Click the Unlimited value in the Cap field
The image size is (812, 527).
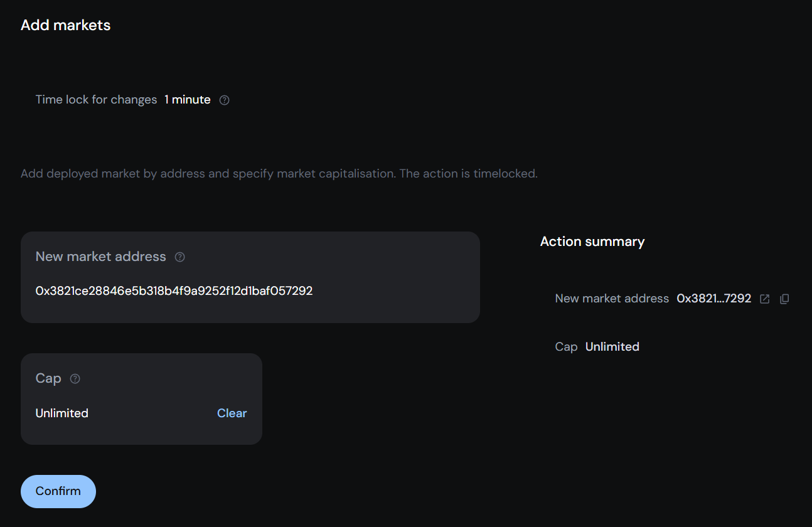tap(61, 413)
